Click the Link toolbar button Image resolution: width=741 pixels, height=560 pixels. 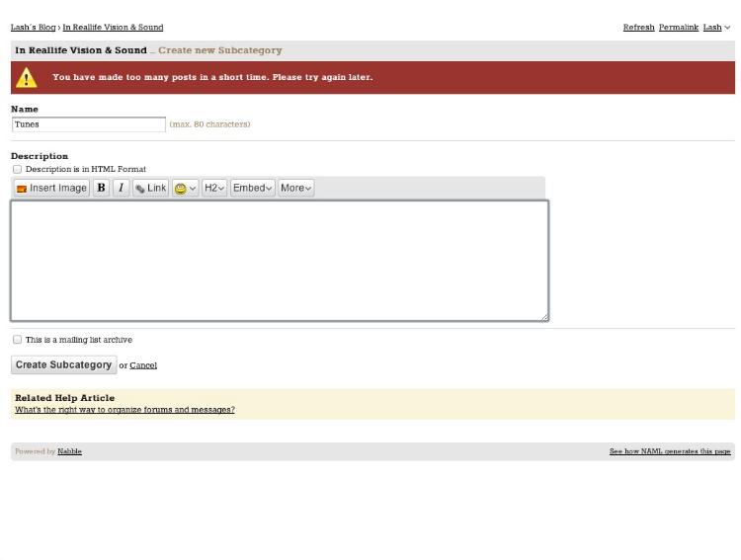tap(150, 188)
